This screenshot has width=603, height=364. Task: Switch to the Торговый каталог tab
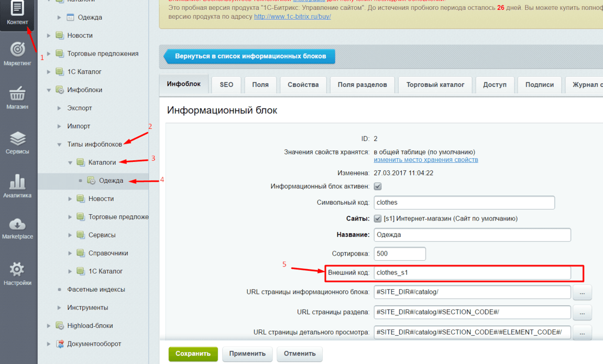(435, 85)
